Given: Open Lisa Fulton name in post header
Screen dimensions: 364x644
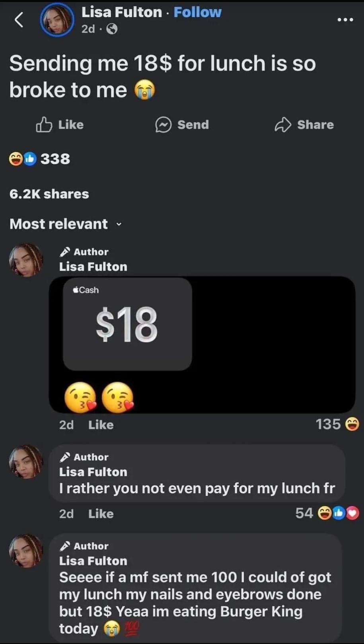Looking at the screenshot, I should point(122,12).
